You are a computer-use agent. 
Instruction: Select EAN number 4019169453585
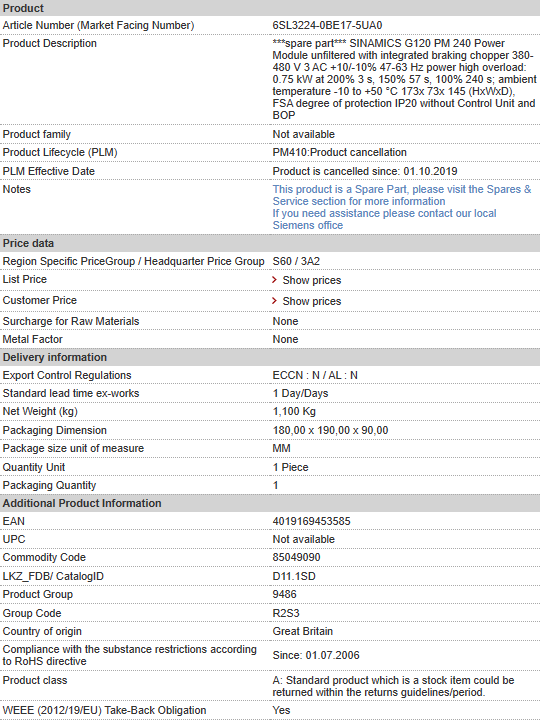pyautogui.click(x=311, y=522)
